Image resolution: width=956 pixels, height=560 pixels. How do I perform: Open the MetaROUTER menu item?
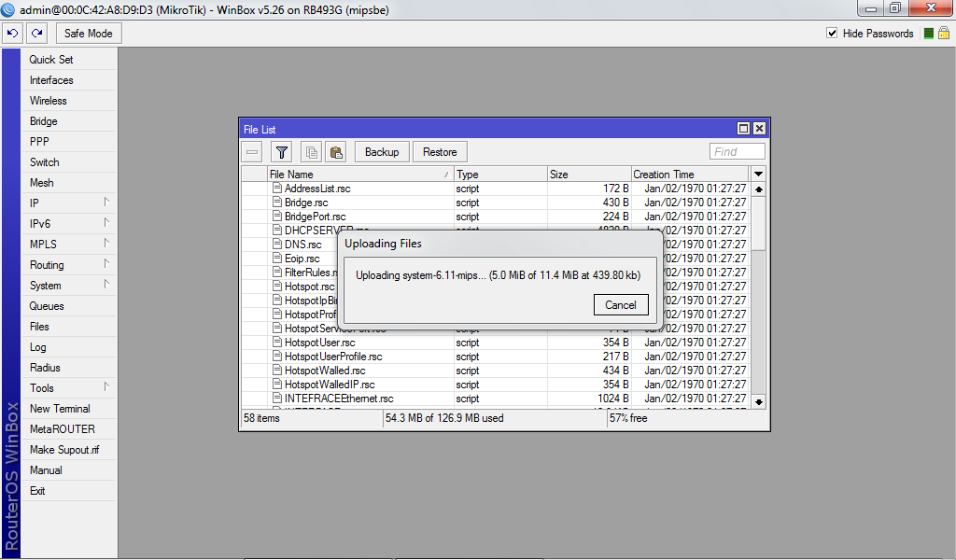click(x=68, y=429)
